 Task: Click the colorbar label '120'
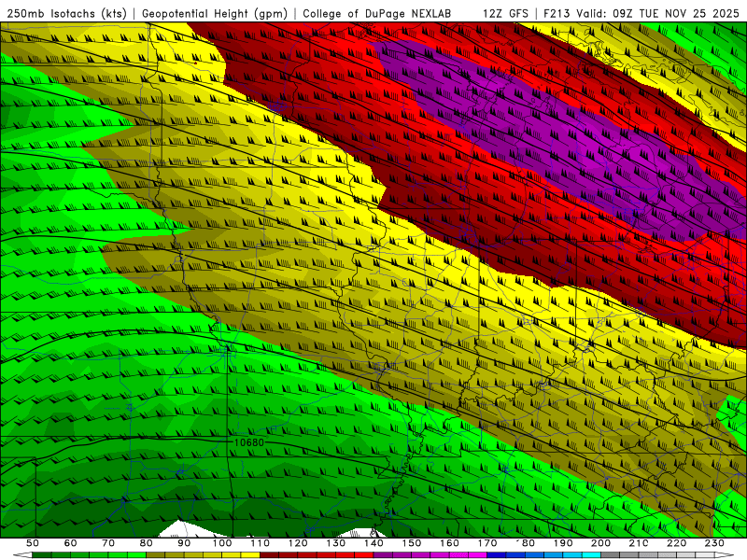[298, 543]
